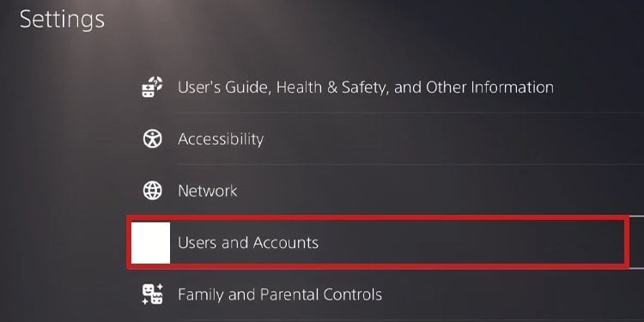Go to the Network settings label
Viewport: 644px width, 322px height.
[x=208, y=191]
